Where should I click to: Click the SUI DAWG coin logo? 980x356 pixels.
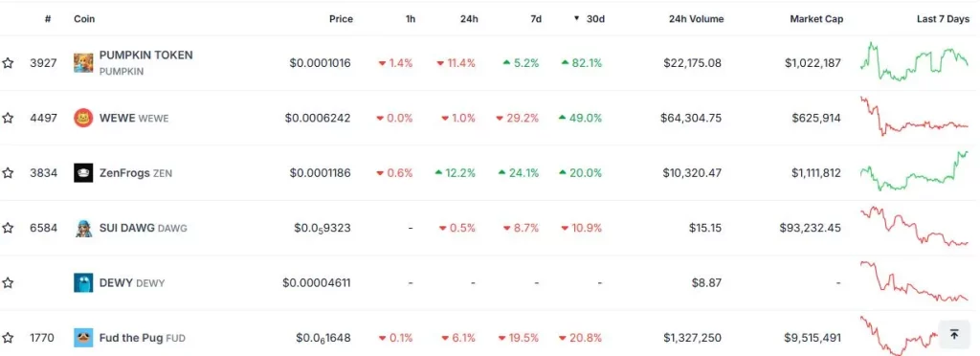83,228
